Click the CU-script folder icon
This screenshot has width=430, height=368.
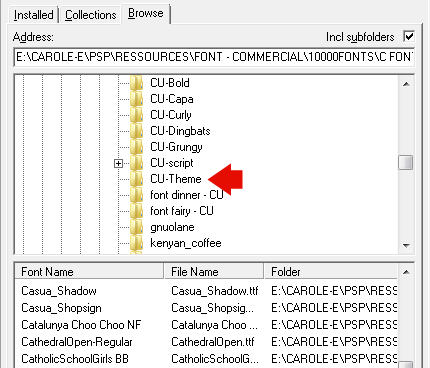coord(137,163)
